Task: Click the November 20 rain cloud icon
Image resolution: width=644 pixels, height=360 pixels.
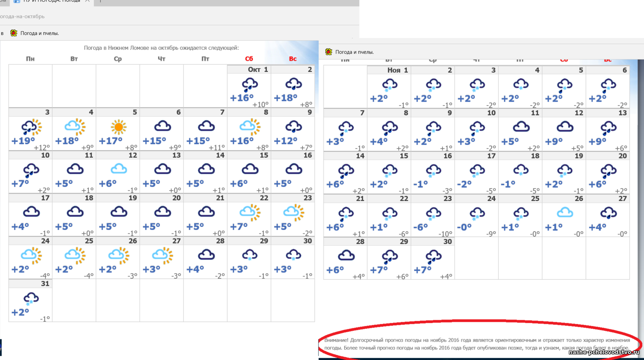Action: (608, 171)
